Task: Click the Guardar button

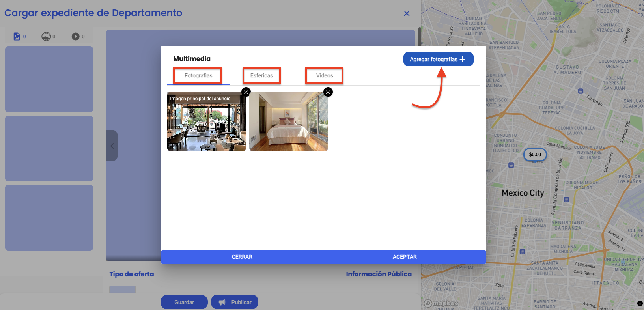Action: [x=184, y=302]
